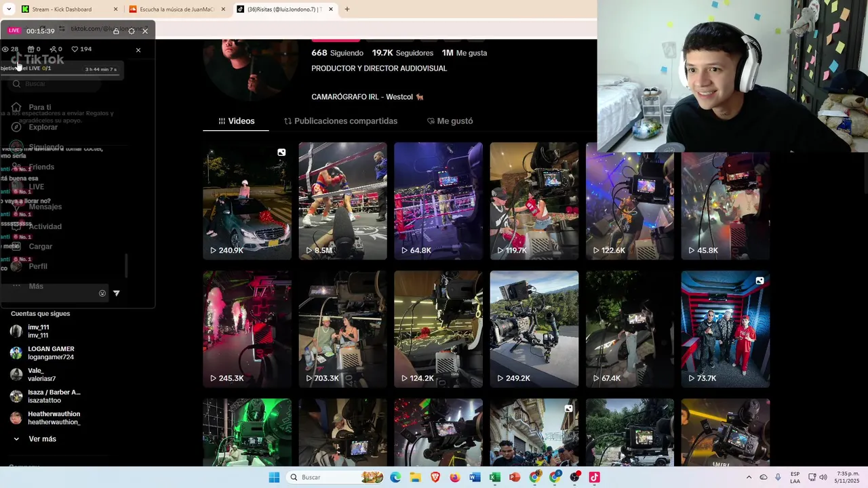868x488 pixels.
Task: Open the Publicaciones compartidas tab
Action: click(x=340, y=121)
